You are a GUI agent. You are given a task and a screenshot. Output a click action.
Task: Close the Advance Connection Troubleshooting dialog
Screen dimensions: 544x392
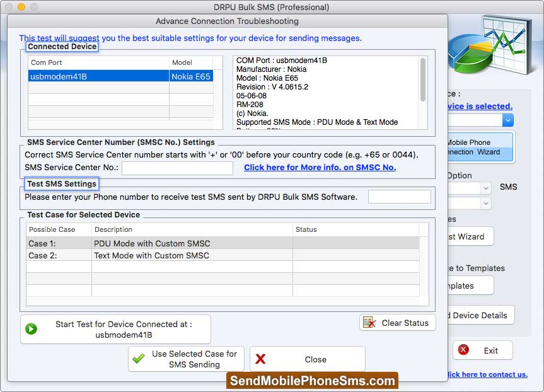tap(308, 359)
